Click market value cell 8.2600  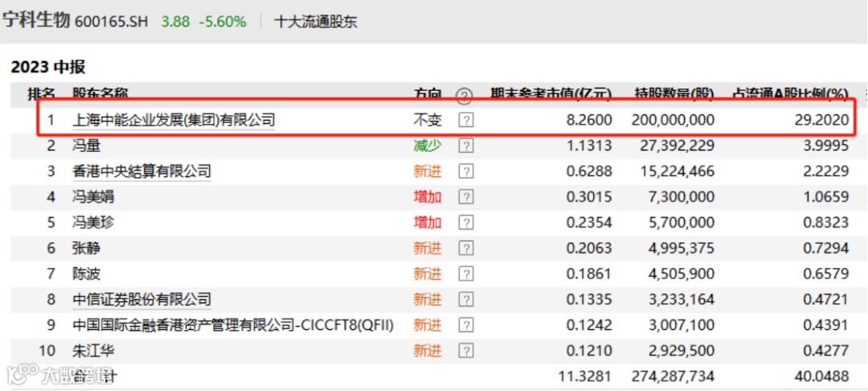590,120
